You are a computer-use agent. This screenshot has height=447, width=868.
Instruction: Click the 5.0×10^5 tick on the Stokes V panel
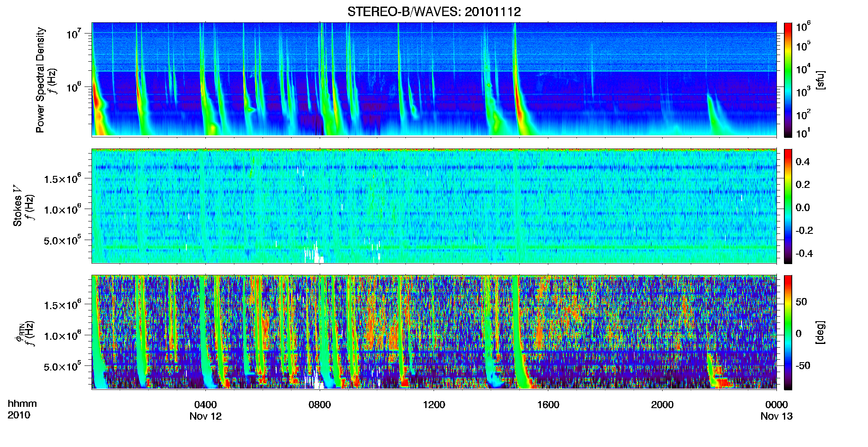coord(63,240)
